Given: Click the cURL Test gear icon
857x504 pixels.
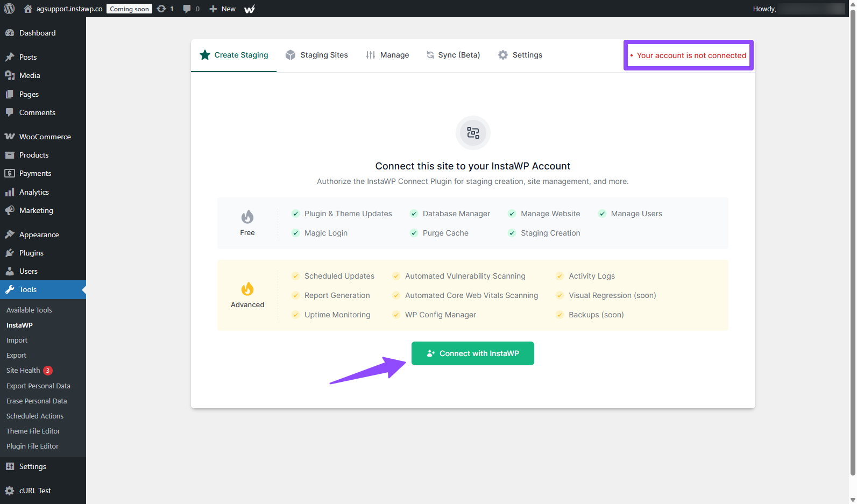Looking at the screenshot, I should click(10, 491).
